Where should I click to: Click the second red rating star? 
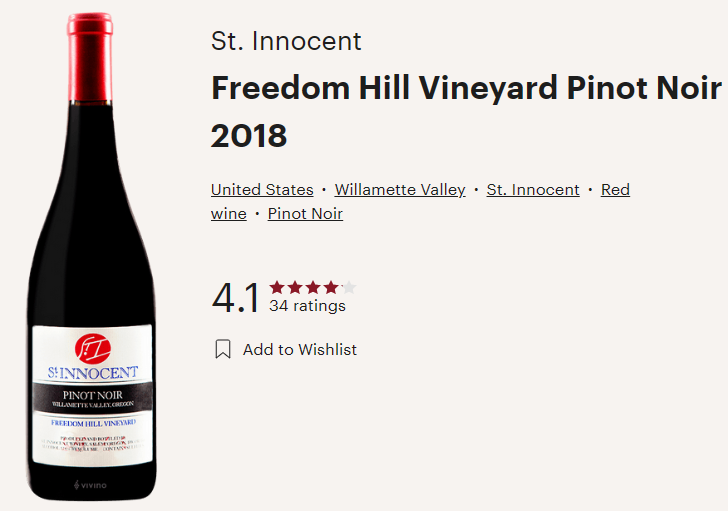295,287
